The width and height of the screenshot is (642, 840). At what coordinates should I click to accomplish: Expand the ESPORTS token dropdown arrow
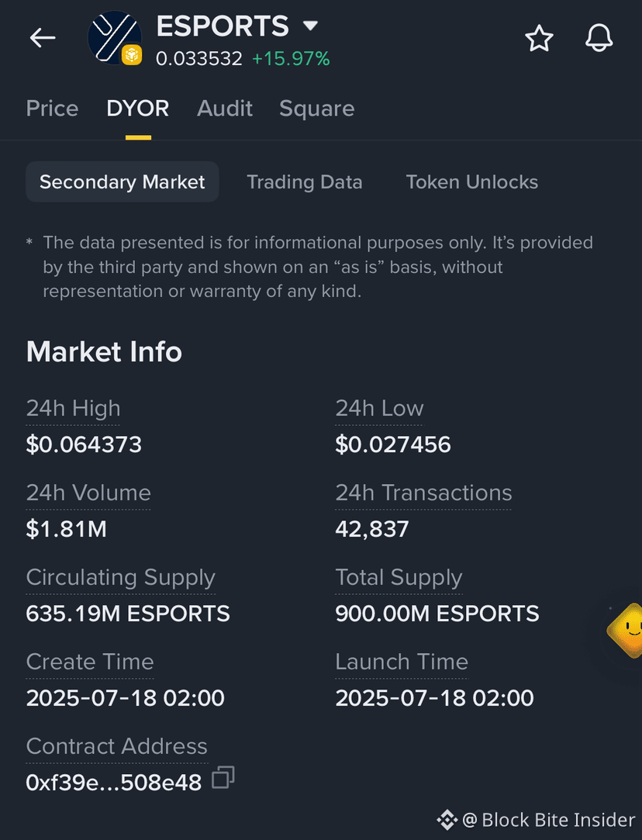pos(311,25)
